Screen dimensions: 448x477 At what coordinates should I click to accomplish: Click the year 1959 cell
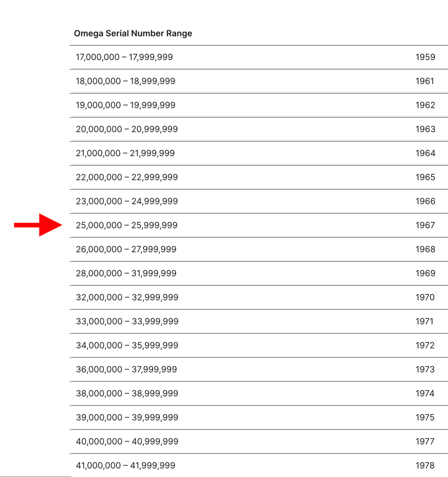pos(425,57)
